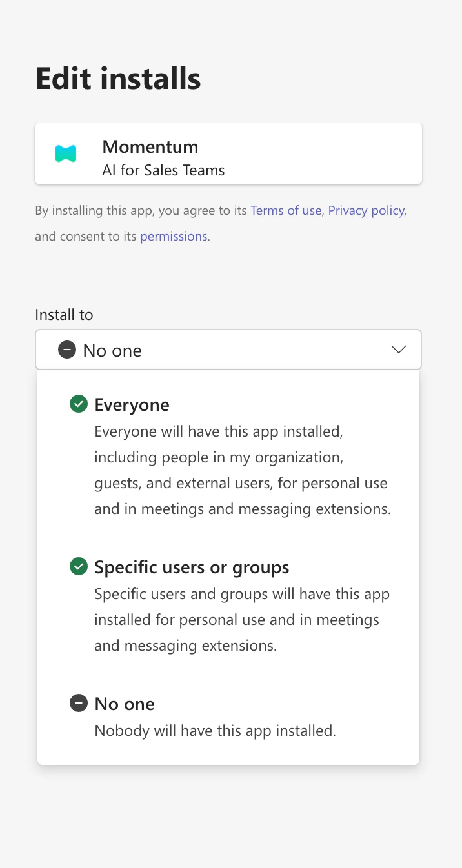Click the 'Specific users and groups will have' description
The width and height of the screenshot is (462, 868).
(x=242, y=620)
